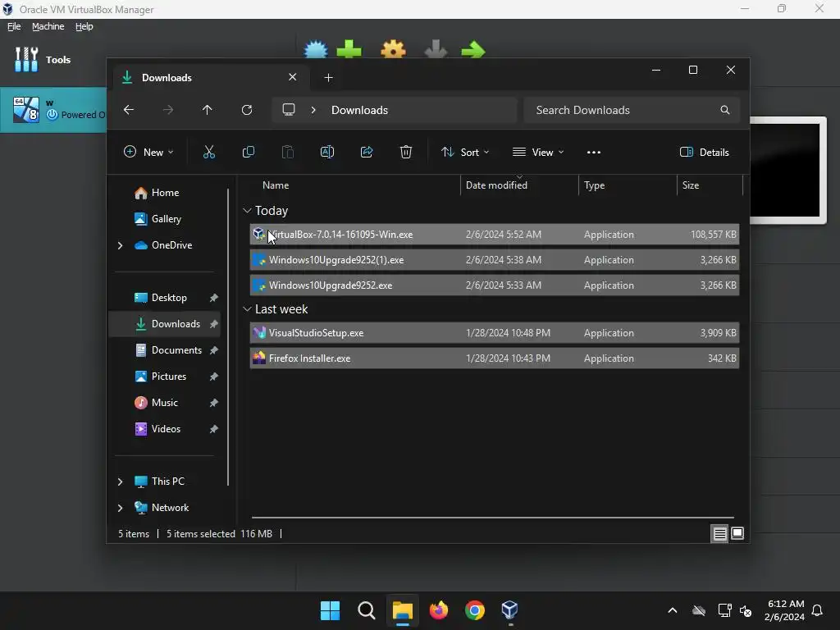Open taskbar Search magnifier
This screenshot has width=840, height=630.
click(367, 610)
